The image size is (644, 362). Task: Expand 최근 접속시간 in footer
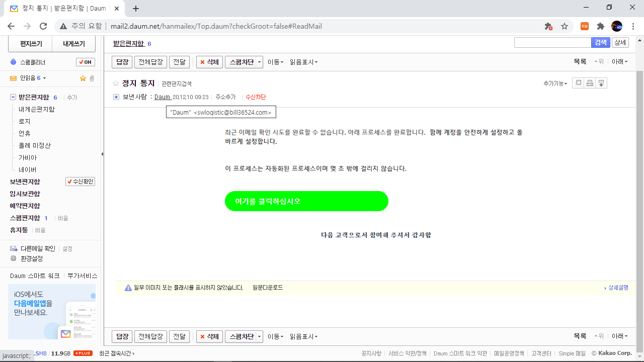pyautogui.click(x=117, y=353)
